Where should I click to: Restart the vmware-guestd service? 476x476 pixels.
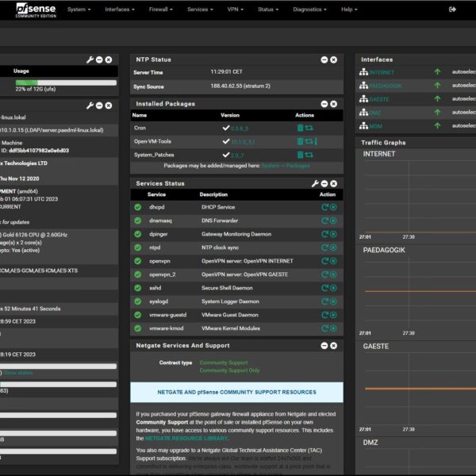point(324,315)
